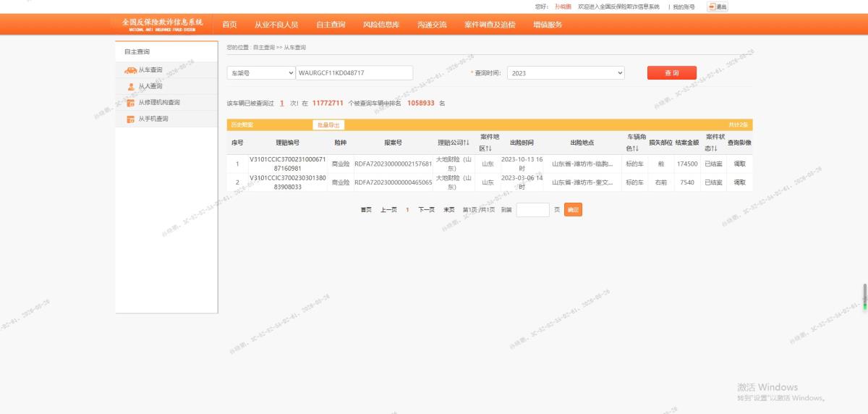Image resolution: width=868 pixels, height=414 pixels.
Task: Go to 首页 in the pagination
Action: coord(366,210)
